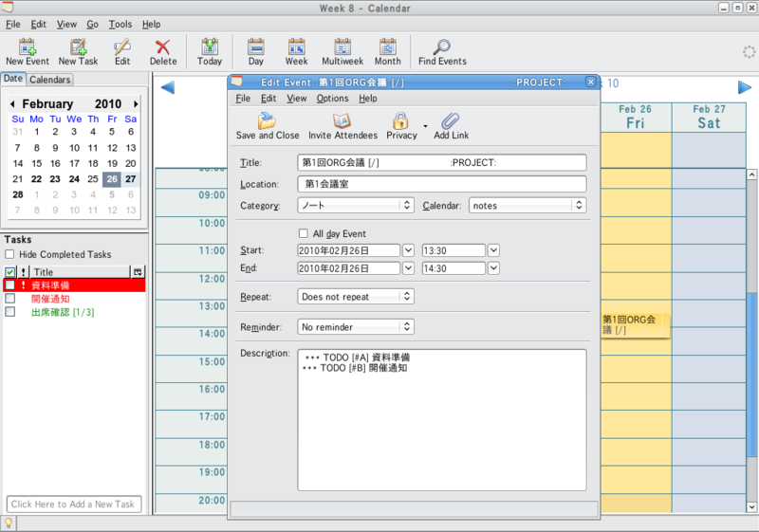
Task: Click Feb 26 Fri column header
Action: click(x=636, y=117)
